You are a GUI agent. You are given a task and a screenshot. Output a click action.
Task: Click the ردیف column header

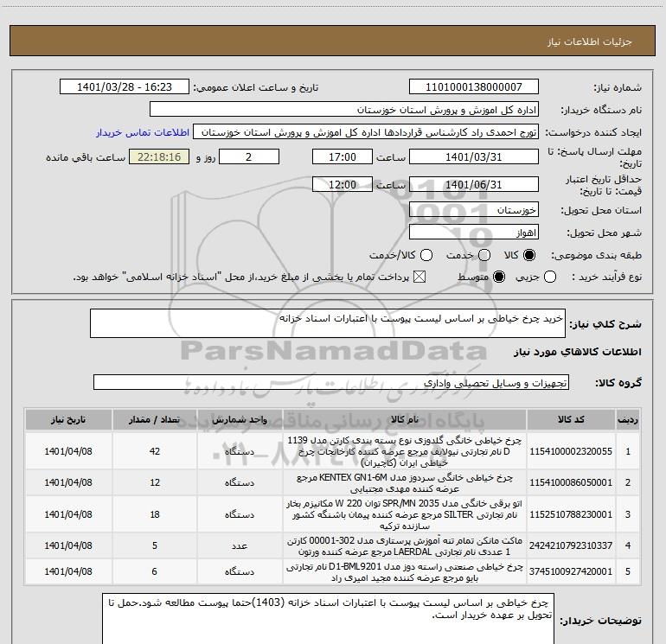point(628,420)
